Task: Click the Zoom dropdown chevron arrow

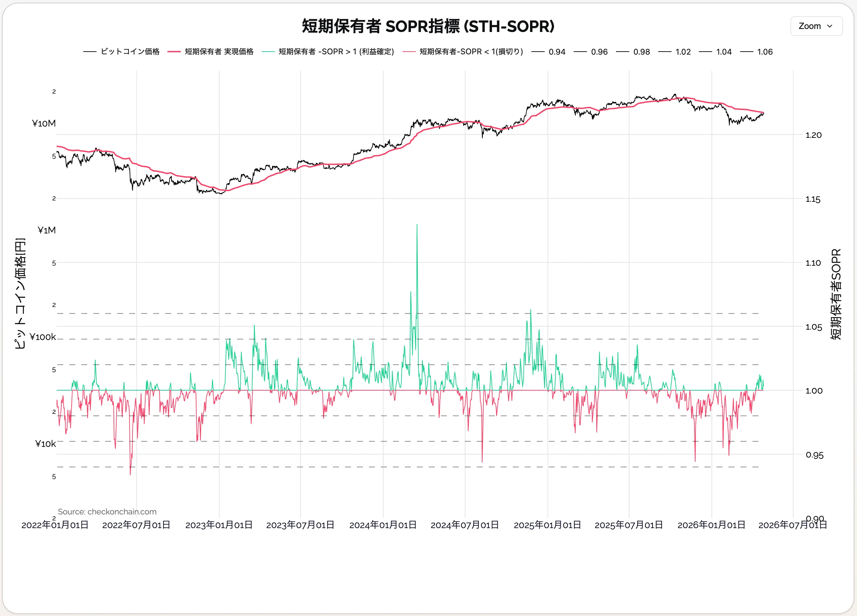Action: (829, 26)
